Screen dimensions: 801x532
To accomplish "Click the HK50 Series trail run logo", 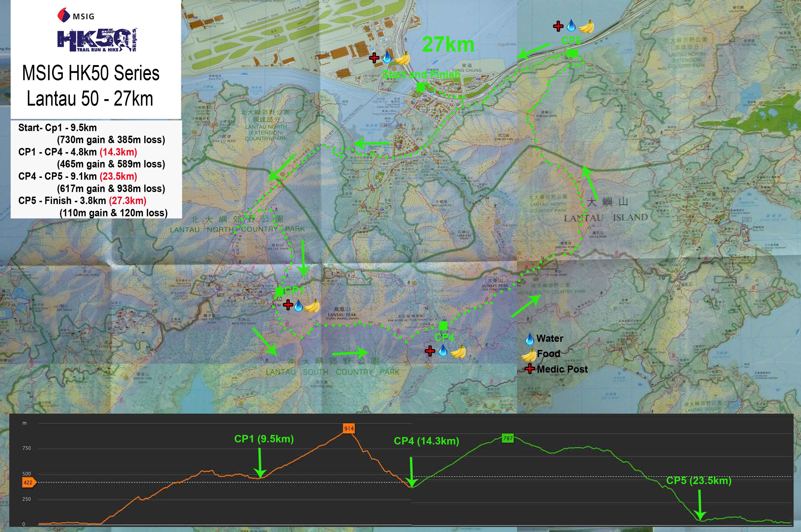I will click(97, 40).
